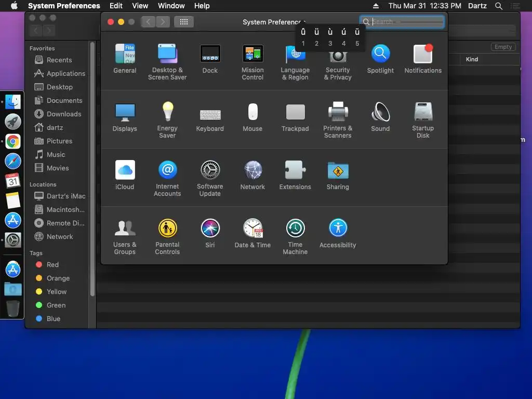This screenshot has height=399, width=532.
Task: Open Security & Privacy preferences
Action: click(338, 65)
